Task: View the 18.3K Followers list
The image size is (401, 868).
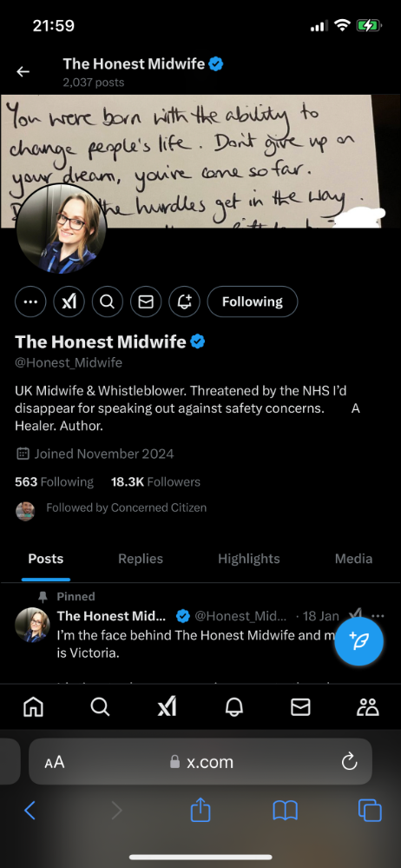Action: [155, 481]
